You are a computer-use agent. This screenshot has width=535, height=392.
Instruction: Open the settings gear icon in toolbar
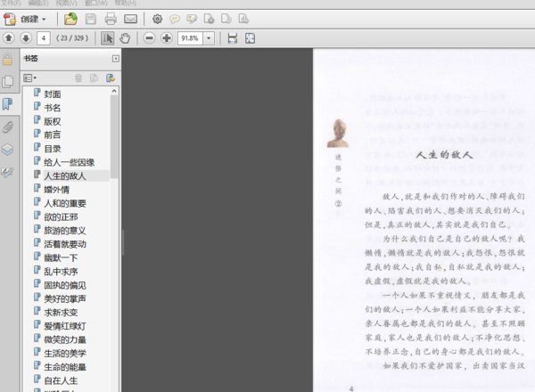157,19
